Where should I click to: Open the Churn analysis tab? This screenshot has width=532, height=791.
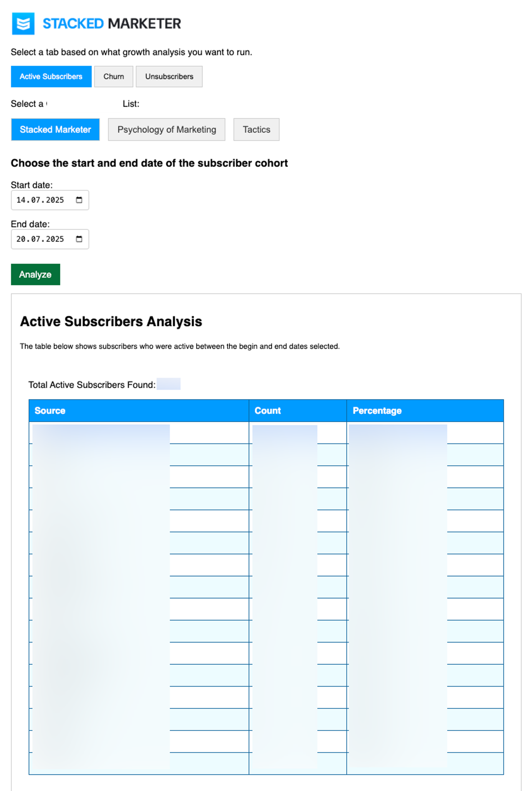coord(113,77)
